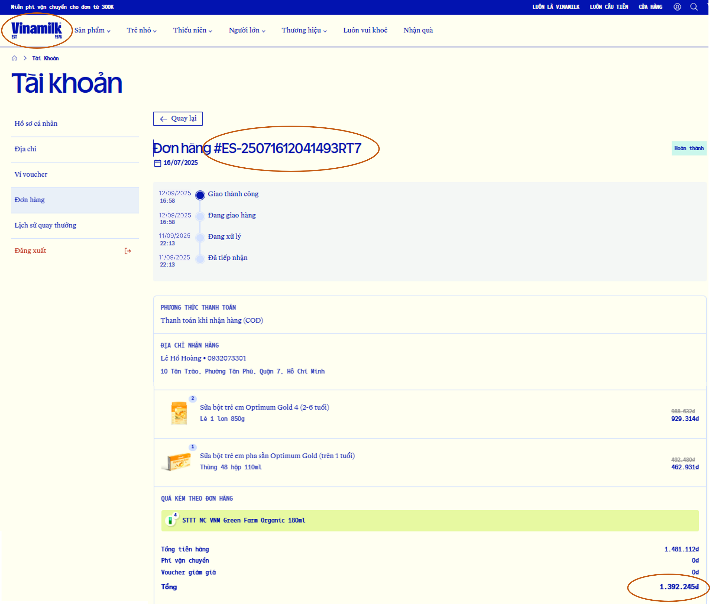Click Thanh toán khi nhận hàng (COD) text

click(212, 321)
